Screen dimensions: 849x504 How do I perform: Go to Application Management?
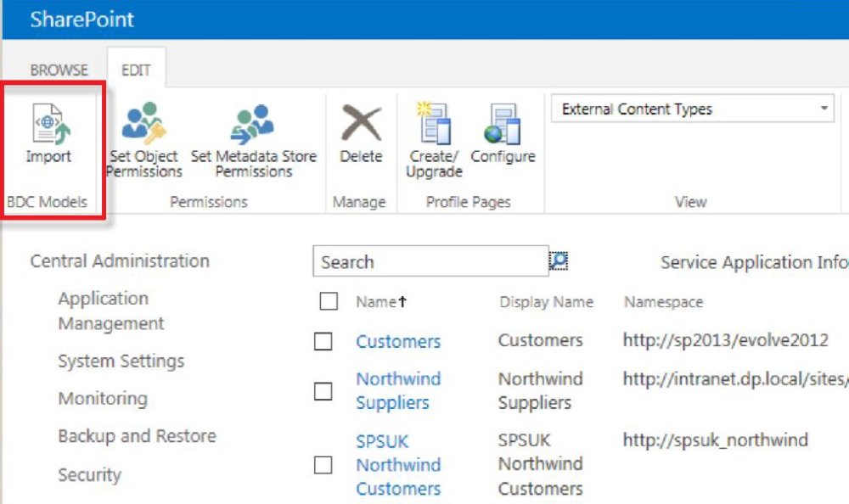click(110, 311)
